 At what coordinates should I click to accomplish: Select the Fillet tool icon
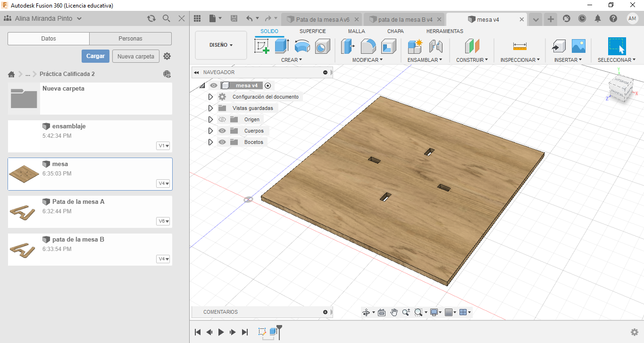click(x=368, y=46)
